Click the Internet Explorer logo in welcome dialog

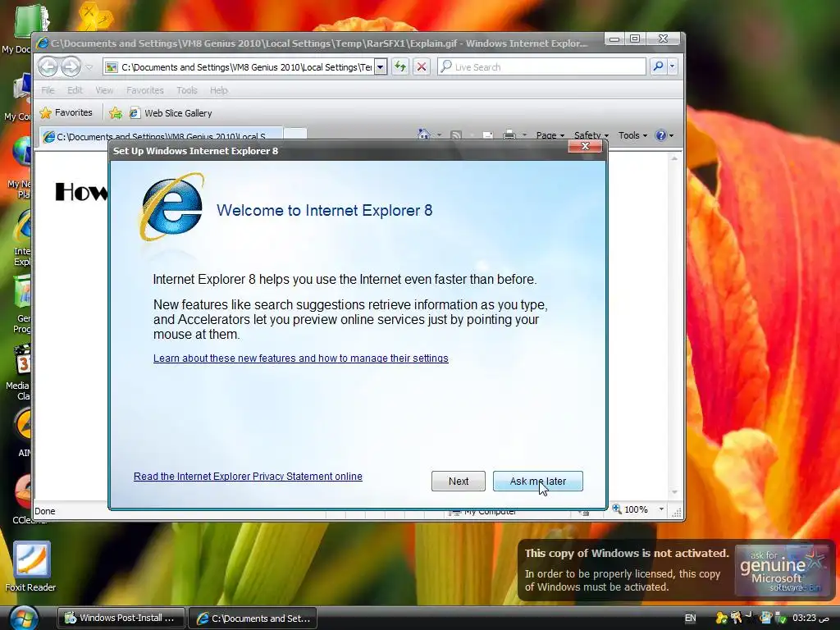(x=171, y=208)
